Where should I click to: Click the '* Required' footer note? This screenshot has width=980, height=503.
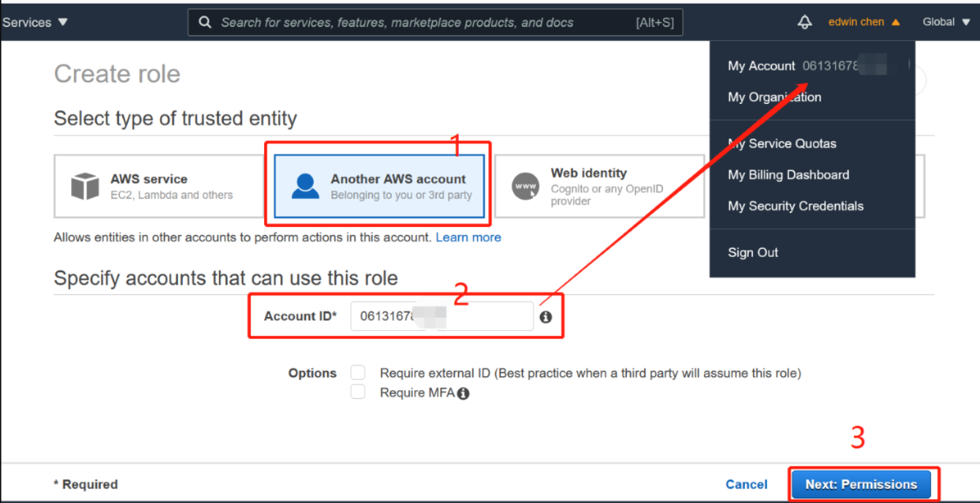[x=86, y=485]
